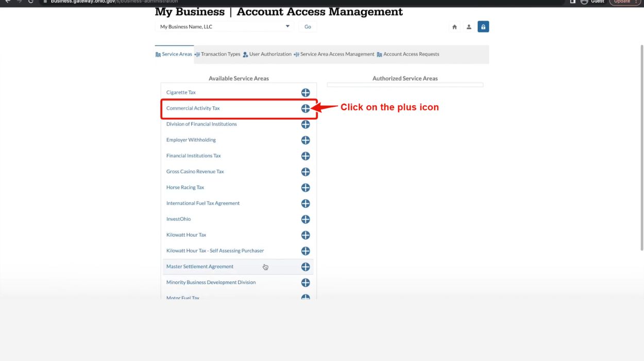Select the Account Access Requests tab

point(409,54)
